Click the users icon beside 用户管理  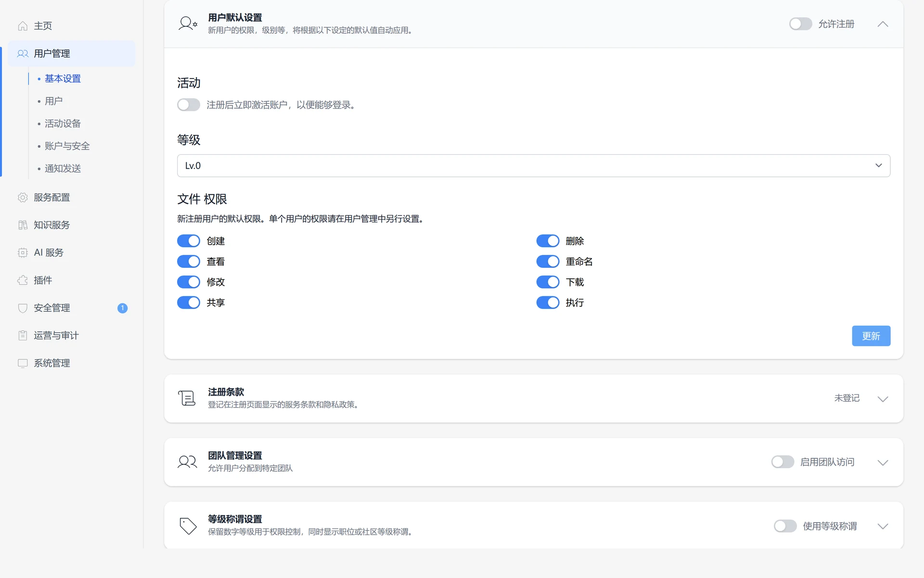click(23, 53)
